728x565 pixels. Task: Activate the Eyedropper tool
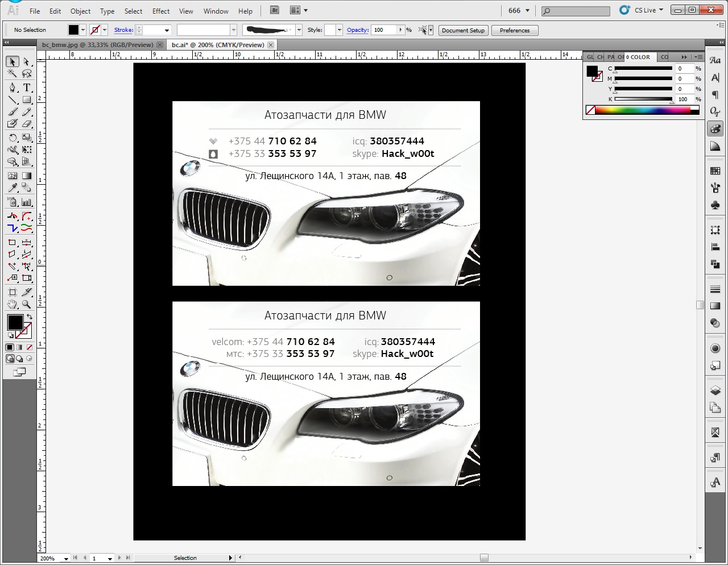pyautogui.click(x=12, y=188)
